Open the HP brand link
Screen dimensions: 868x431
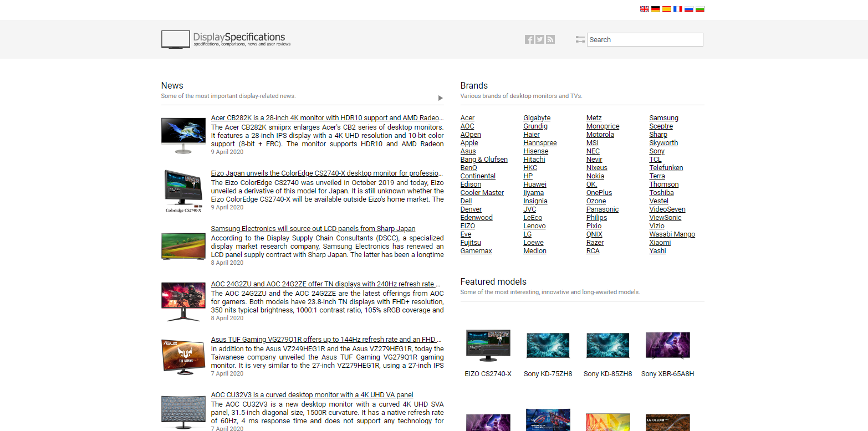(x=528, y=176)
